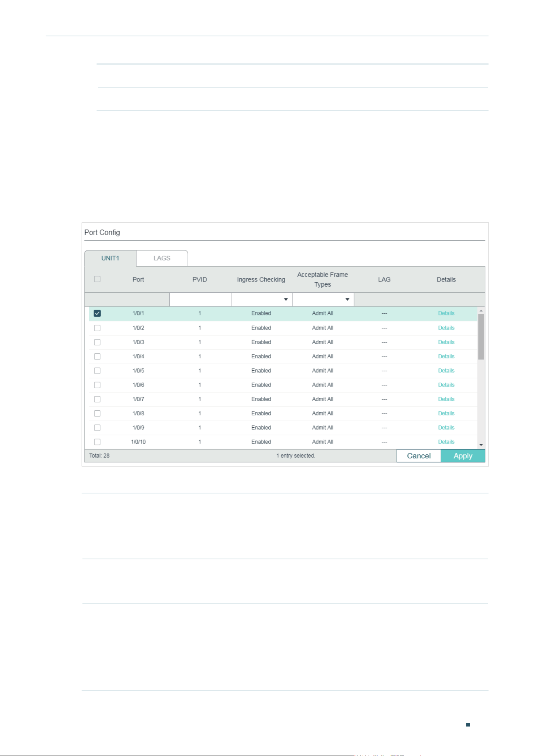Click the Ingress Checking column header

[261, 279]
